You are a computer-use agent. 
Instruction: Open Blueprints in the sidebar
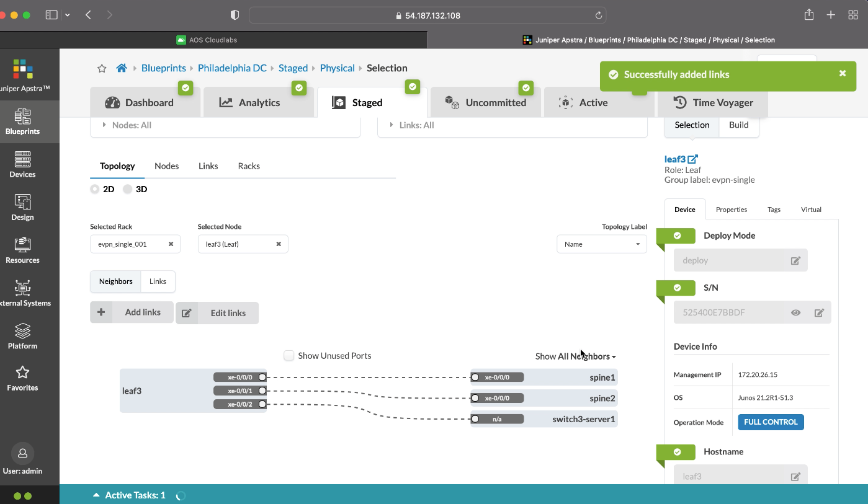point(23,122)
